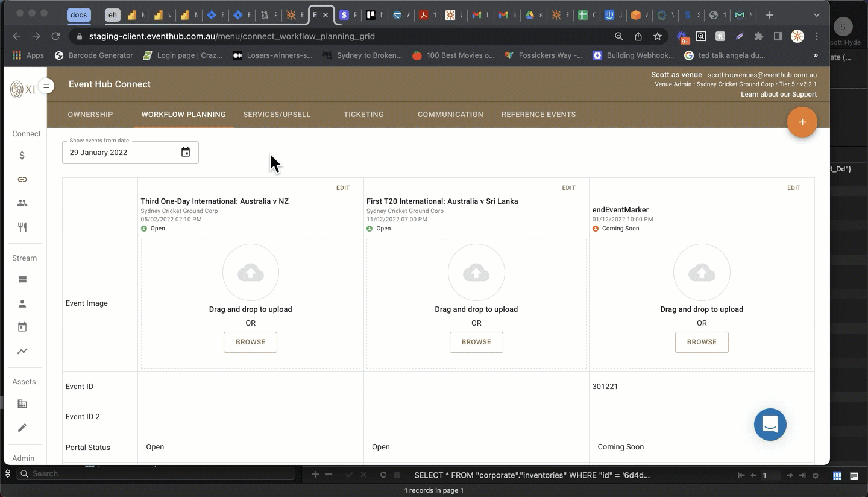Click EDIT for First T20 International event
This screenshot has width=868, height=497.
(x=568, y=188)
